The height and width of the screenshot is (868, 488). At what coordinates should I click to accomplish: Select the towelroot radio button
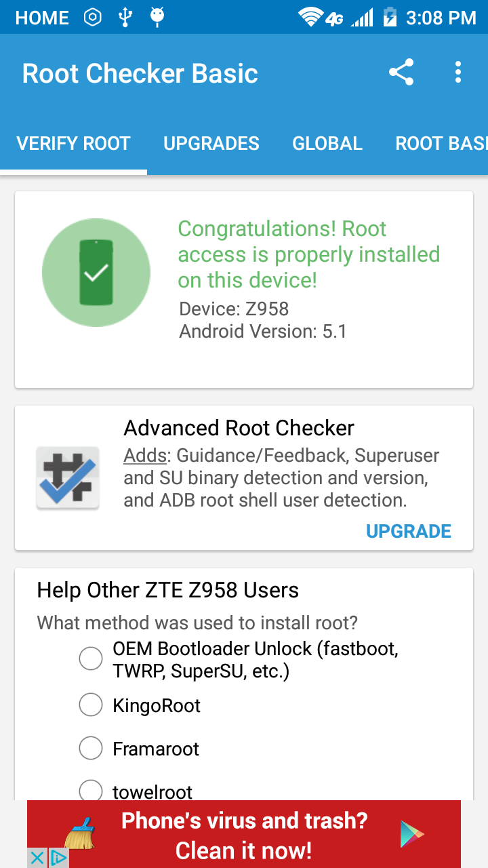[91, 791]
